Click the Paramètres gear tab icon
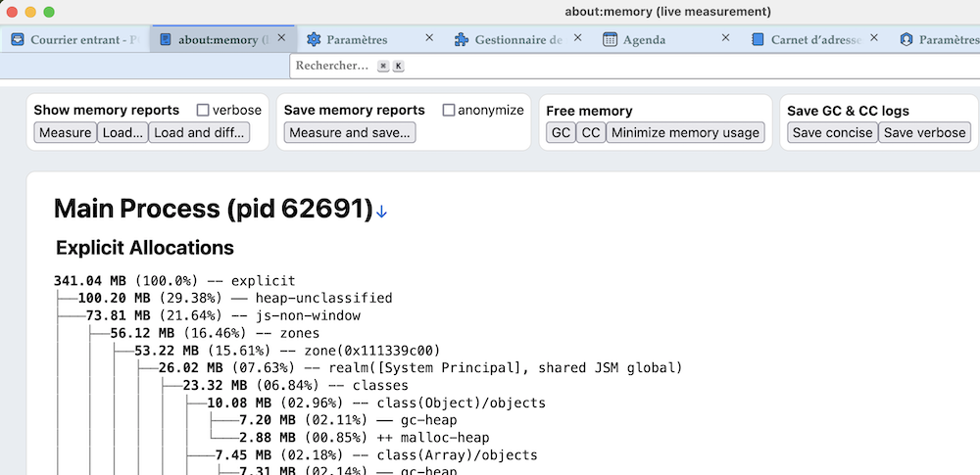Viewport: 980px width, 475px height. coord(314,40)
